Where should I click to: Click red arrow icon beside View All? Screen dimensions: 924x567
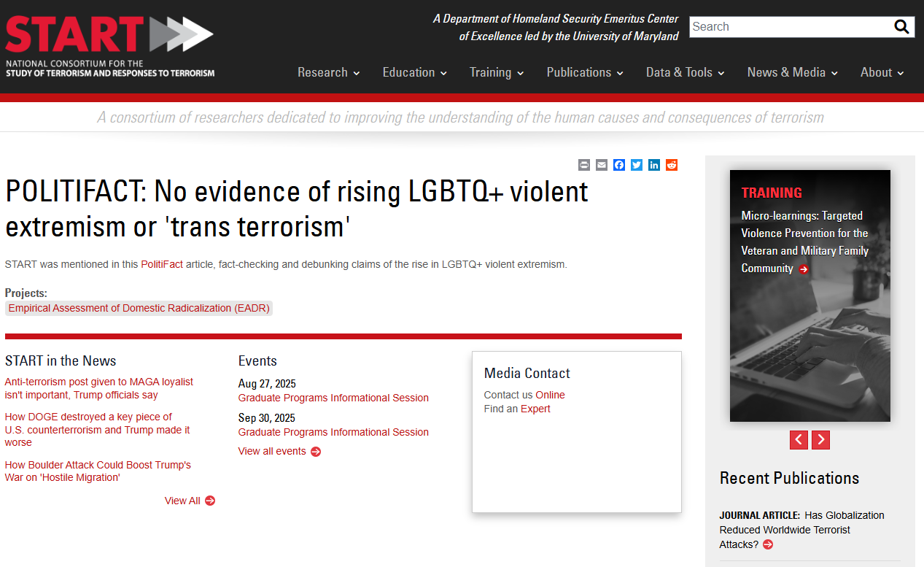coord(210,501)
